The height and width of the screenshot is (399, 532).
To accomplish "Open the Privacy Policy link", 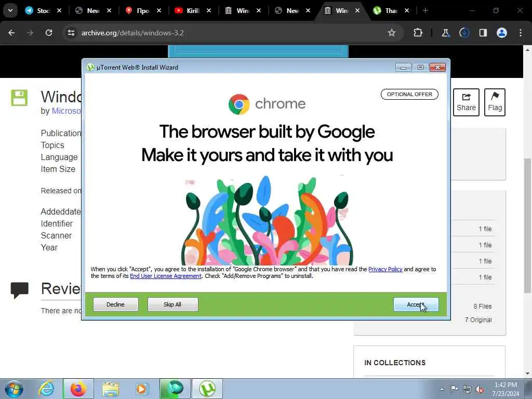I will click(x=385, y=269).
